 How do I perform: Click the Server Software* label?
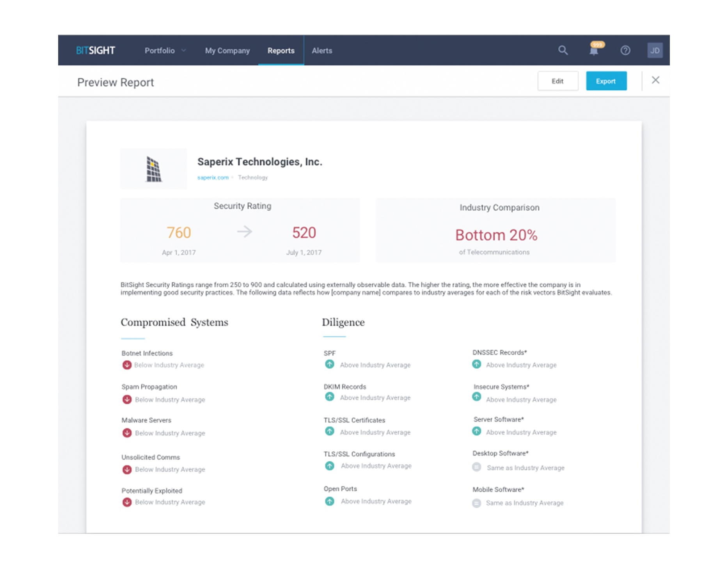[x=499, y=420]
